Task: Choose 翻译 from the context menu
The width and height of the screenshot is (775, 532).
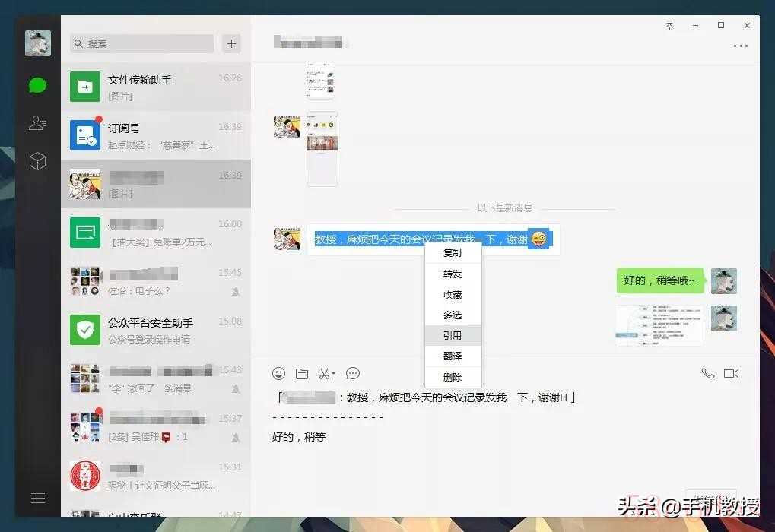Action: pos(453,356)
